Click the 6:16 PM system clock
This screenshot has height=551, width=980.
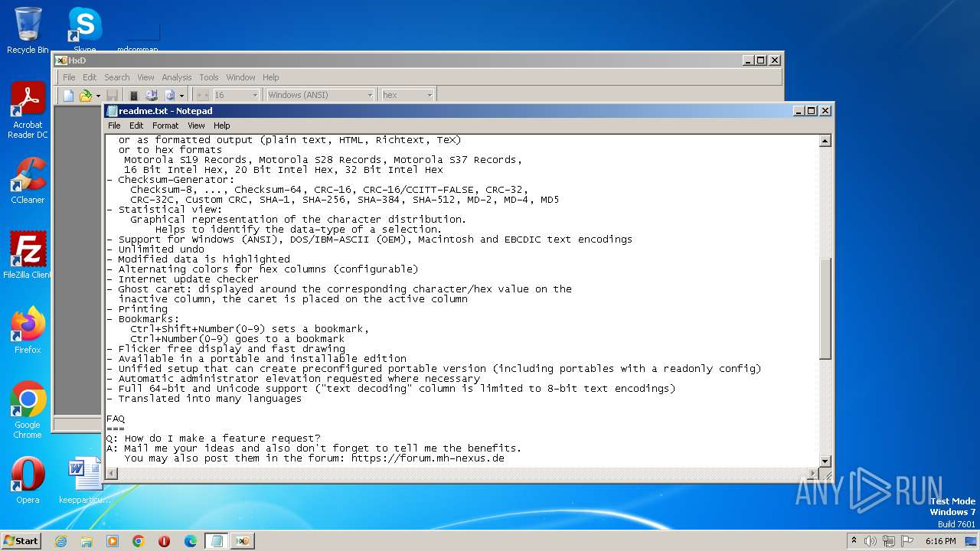pyautogui.click(x=940, y=541)
